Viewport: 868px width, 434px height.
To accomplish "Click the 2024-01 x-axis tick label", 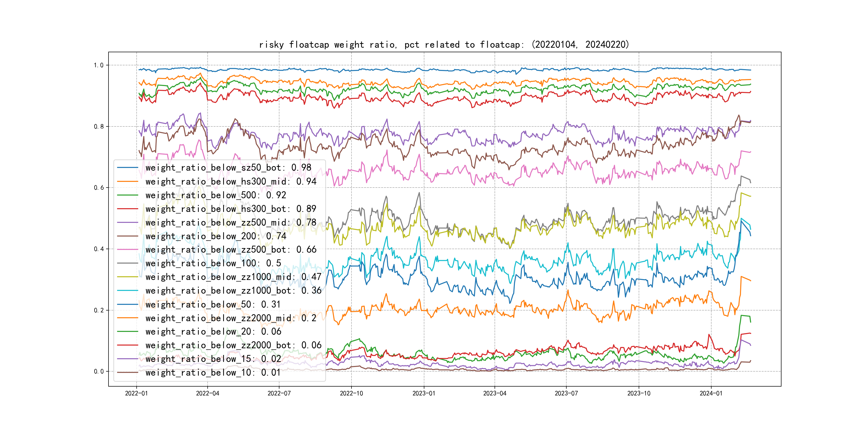I will (711, 393).
